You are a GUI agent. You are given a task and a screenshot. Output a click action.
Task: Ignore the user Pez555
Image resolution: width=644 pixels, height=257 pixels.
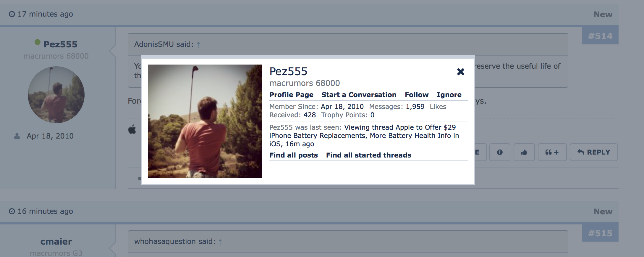[449, 95]
